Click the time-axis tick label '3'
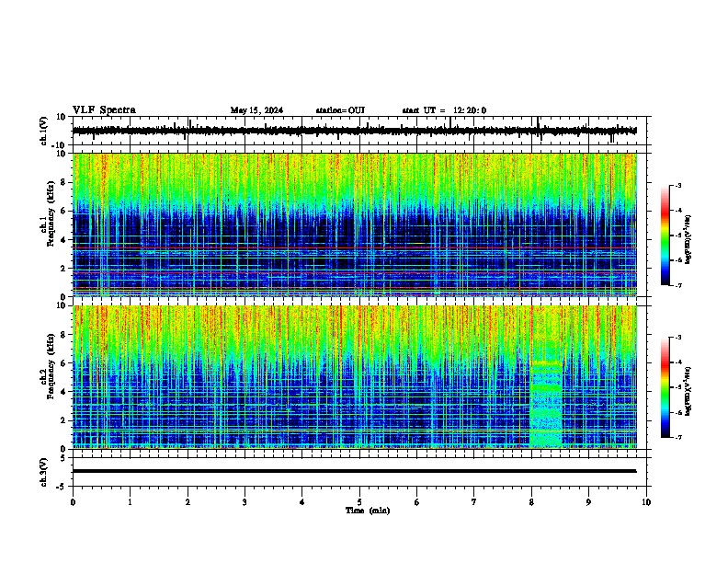728x563 pixels. (245, 502)
